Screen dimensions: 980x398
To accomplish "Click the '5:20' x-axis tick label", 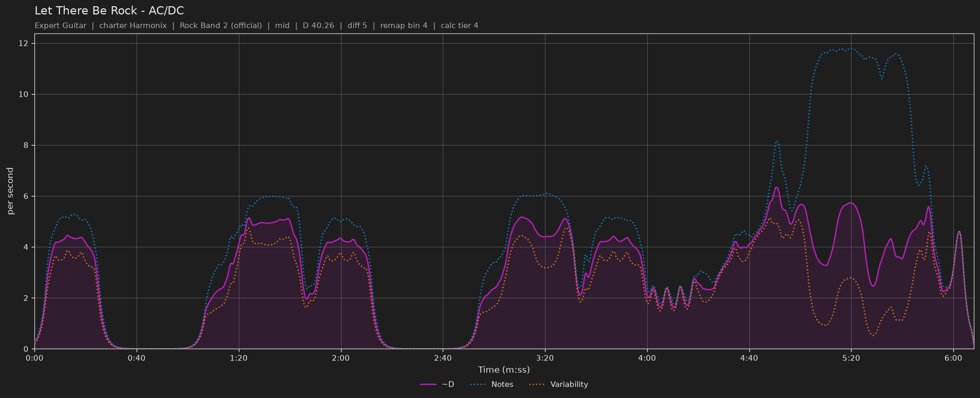I will (x=851, y=358).
